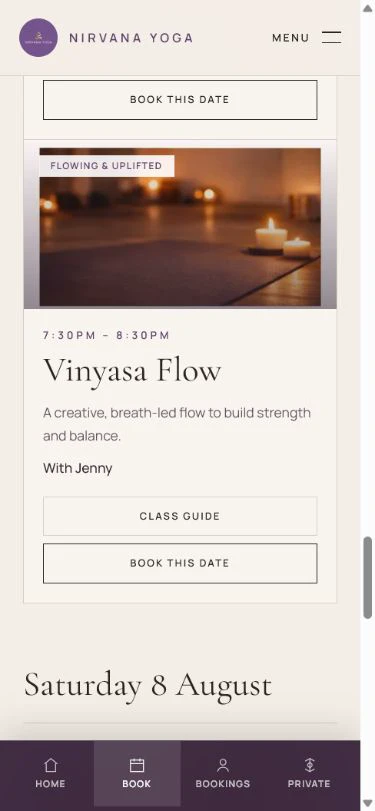Click the Flowing & Uplifted tag
The width and height of the screenshot is (375, 811).
[x=107, y=166]
